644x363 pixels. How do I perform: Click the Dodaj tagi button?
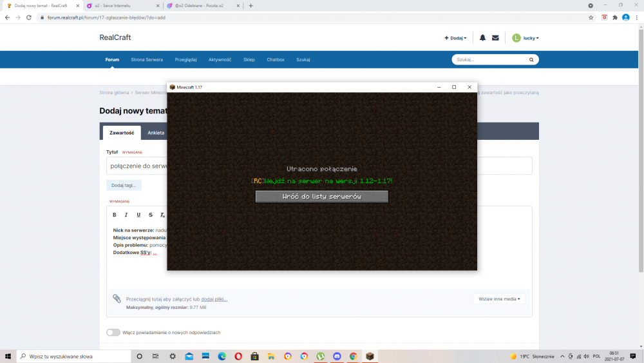124,185
